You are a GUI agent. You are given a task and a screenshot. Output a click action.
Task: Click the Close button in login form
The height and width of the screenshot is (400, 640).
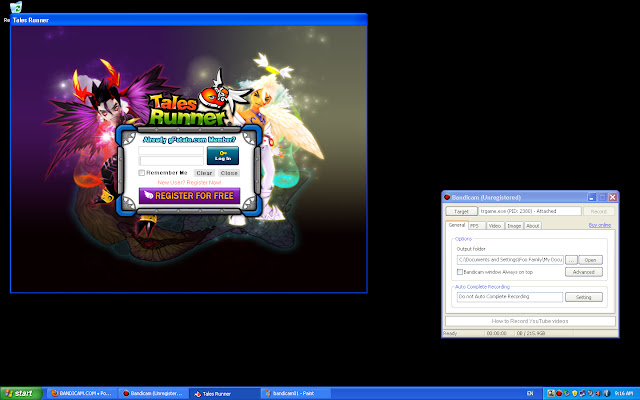(229, 173)
